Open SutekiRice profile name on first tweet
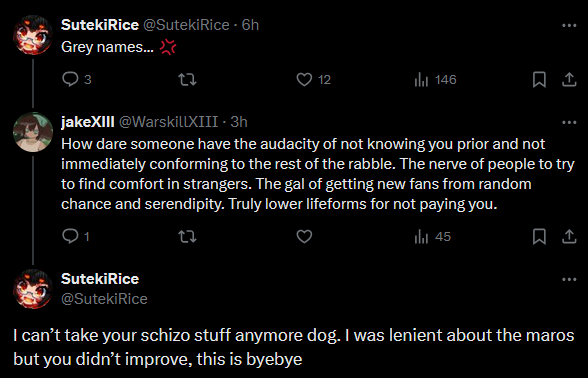The height and width of the screenshot is (378, 588). (x=100, y=25)
